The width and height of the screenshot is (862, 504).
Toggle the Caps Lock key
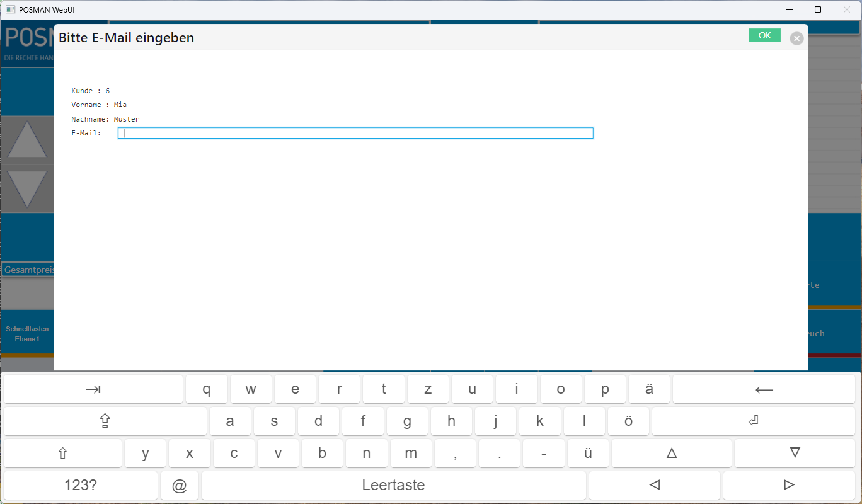[x=105, y=421]
